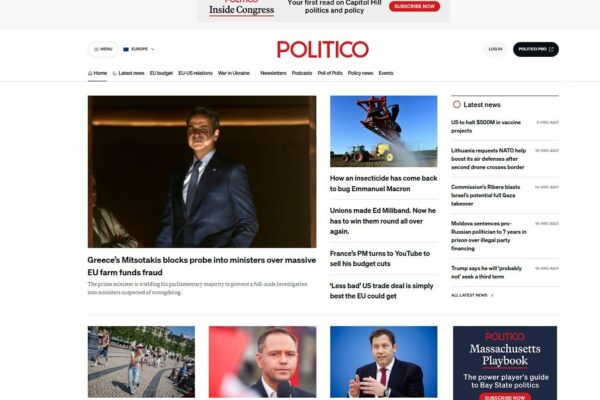Click the Latest news clock icon
600x400 pixels.
tap(114, 73)
